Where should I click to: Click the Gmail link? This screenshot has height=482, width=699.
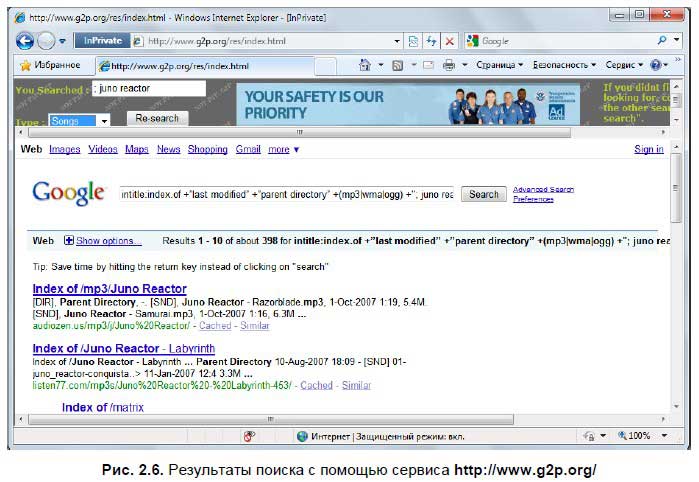click(x=248, y=149)
